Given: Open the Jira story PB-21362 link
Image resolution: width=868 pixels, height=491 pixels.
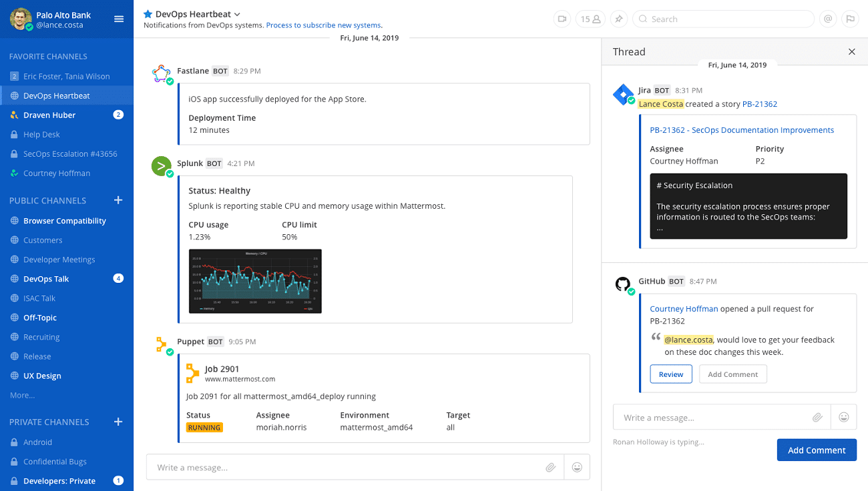Looking at the screenshot, I should 760,103.
